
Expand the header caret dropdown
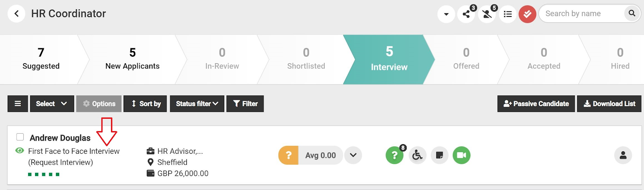(446, 14)
